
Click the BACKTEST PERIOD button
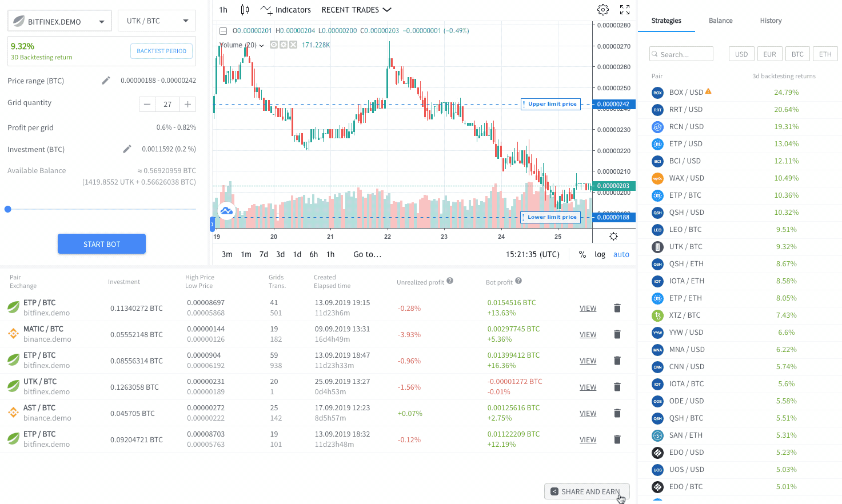point(162,51)
